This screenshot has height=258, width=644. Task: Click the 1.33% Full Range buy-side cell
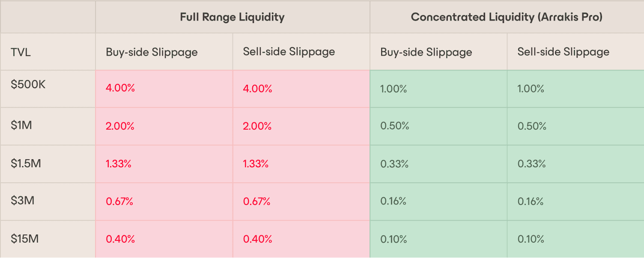point(119,164)
